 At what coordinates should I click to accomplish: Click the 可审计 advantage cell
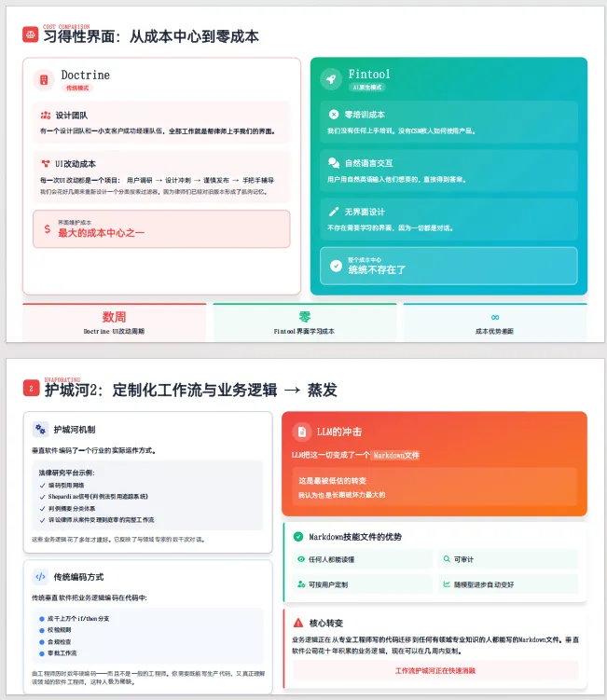[508, 559]
